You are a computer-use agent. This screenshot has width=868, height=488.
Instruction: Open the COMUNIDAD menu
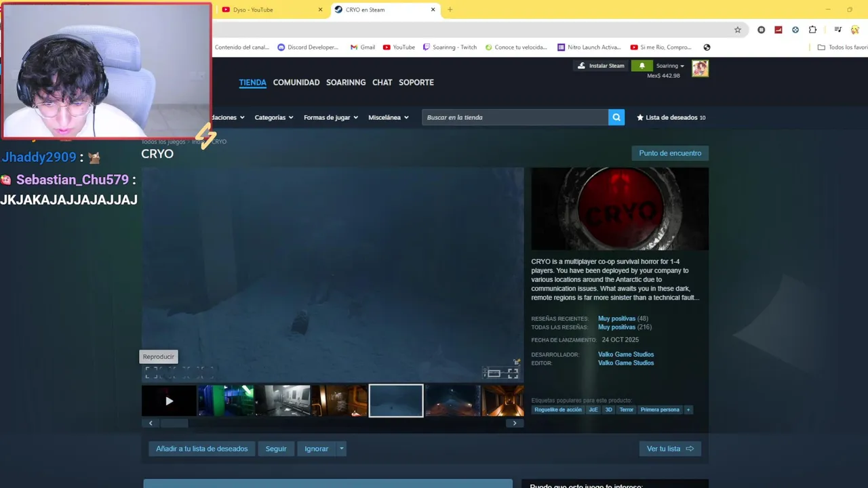click(x=296, y=83)
